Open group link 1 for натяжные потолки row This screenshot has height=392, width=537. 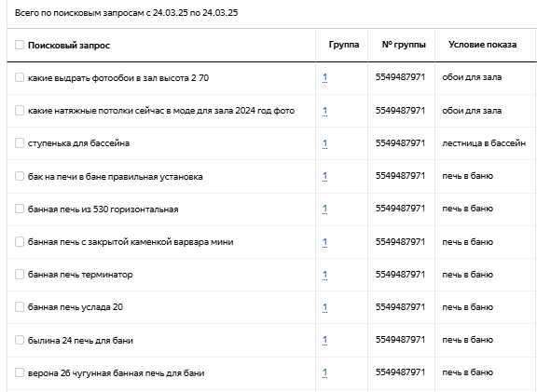click(325, 111)
